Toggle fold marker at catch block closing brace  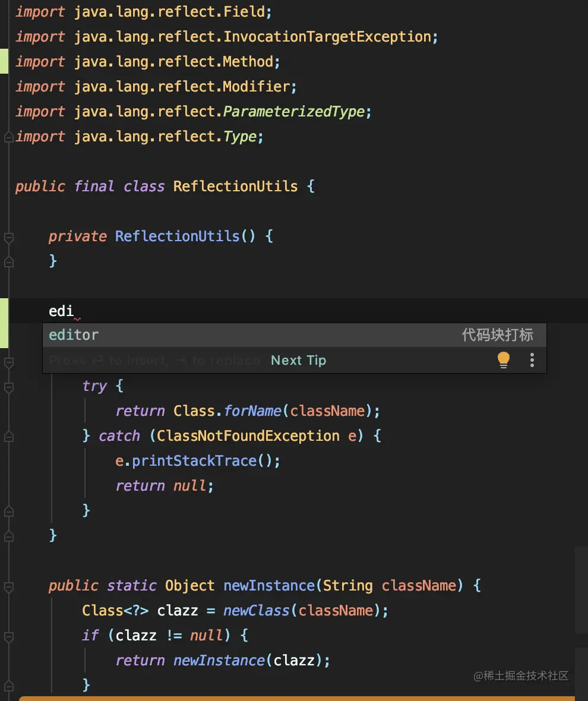coord(8,511)
